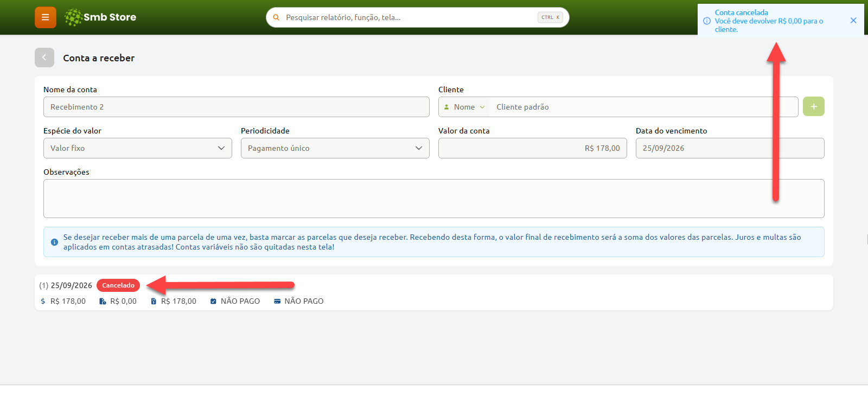Open the Nome client filter dropdown
Image resolution: width=868 pixels, height=415 pixels.
pos(464,107)
